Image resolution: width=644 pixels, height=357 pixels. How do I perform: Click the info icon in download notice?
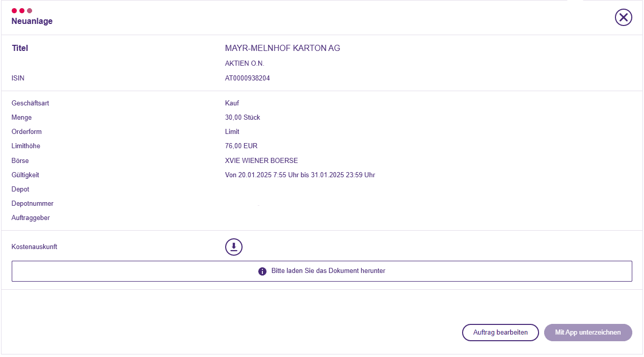[262, 271]
